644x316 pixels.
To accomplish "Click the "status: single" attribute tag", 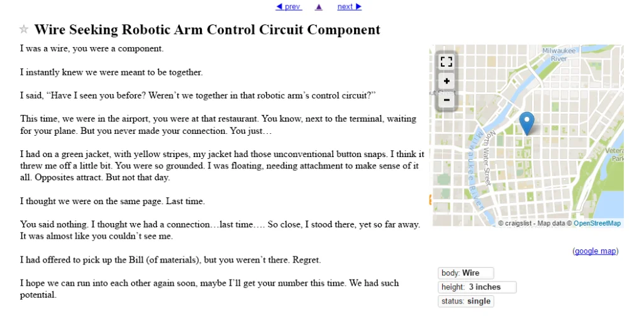I will pyautogui.click(x=466, y=302).
